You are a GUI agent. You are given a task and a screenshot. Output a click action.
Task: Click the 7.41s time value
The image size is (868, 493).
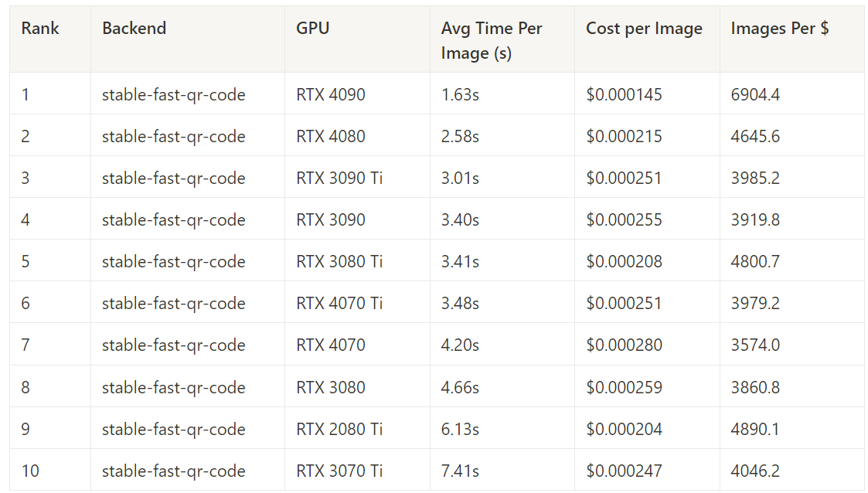click(460, 471)
